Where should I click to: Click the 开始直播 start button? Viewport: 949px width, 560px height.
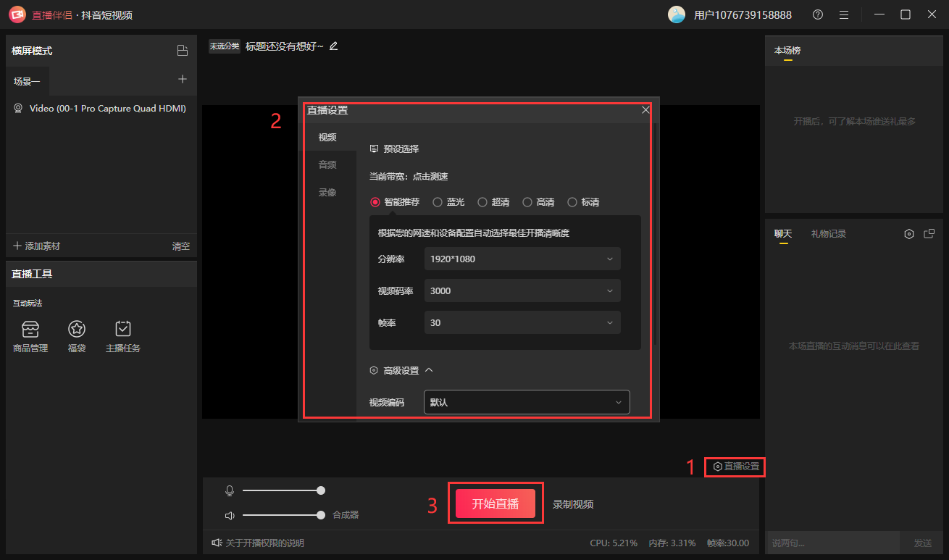(x=496, y=504)
